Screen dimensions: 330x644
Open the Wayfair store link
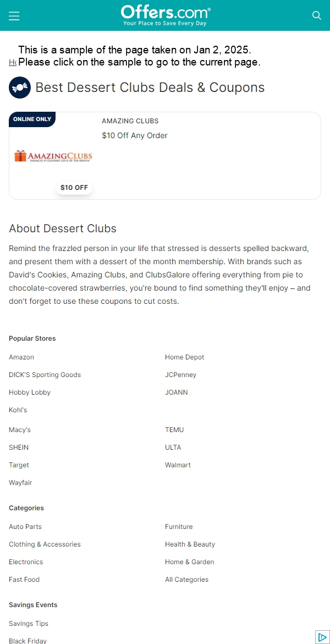20,483
